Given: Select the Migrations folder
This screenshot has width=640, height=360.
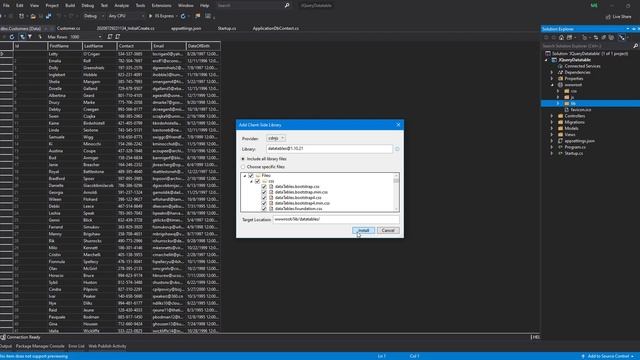Looking at the screenshot, I should coord(574,122).
